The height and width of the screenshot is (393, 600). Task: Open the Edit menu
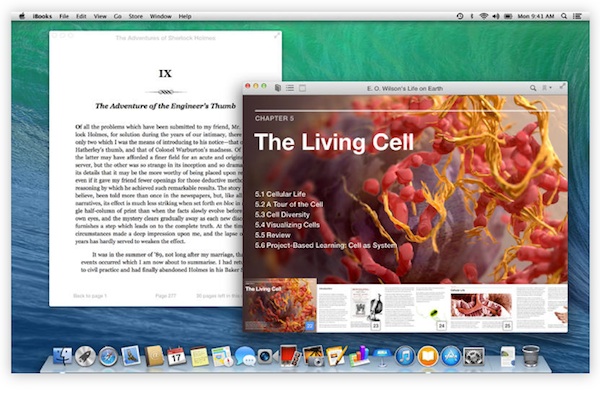pos(81,16)
